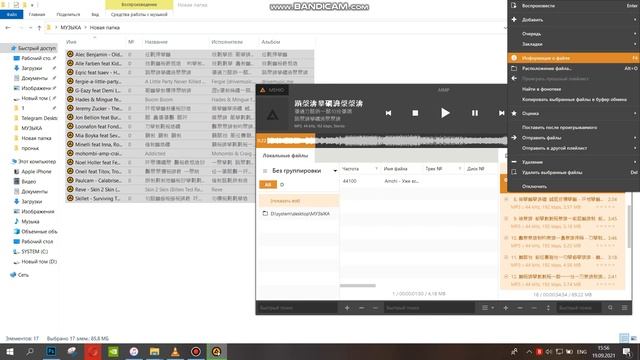The height and width of the screenshot is (360, 640).
Task: Open the playlist list-view dropdown
Action: [x=488, y=308]
